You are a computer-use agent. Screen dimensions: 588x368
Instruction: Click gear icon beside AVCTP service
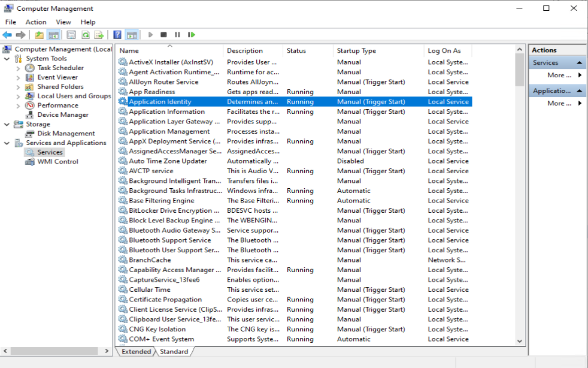(x=123, y=170)
